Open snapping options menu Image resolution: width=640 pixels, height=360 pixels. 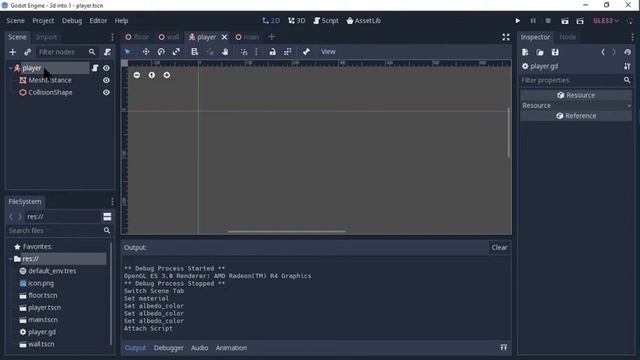[256, 51]
